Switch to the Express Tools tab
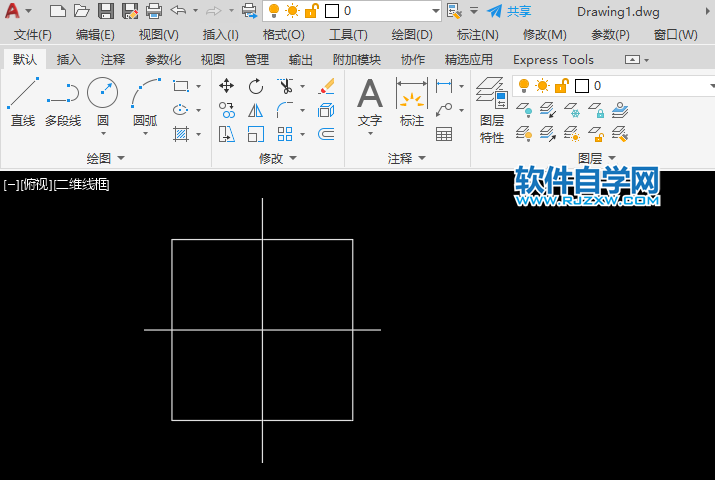This screenshot has height=480, width=715. coord(553,59)
